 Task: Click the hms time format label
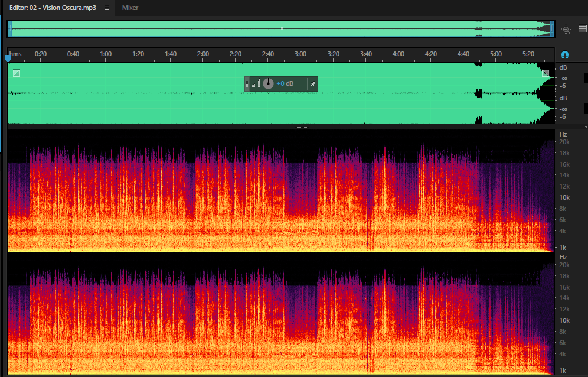click(x=15, y=54)
